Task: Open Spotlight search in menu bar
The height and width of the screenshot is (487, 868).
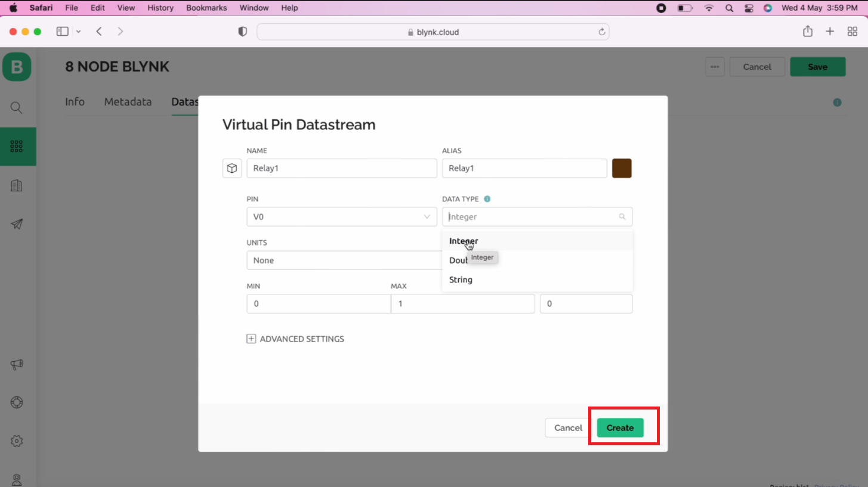Action: click(x=729, y=8)
